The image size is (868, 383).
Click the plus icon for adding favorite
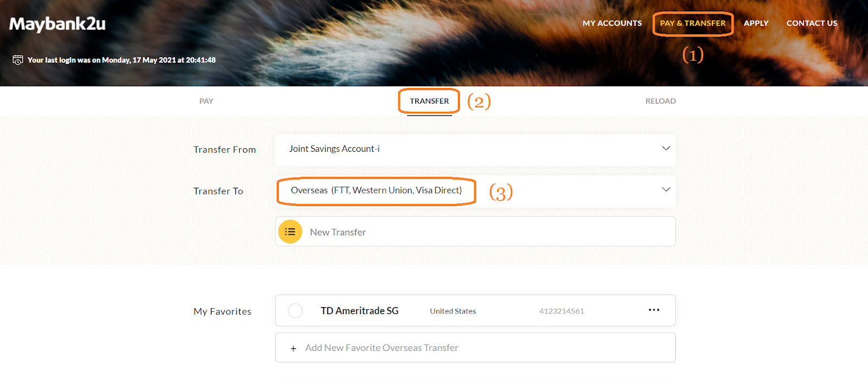[293, 348]
